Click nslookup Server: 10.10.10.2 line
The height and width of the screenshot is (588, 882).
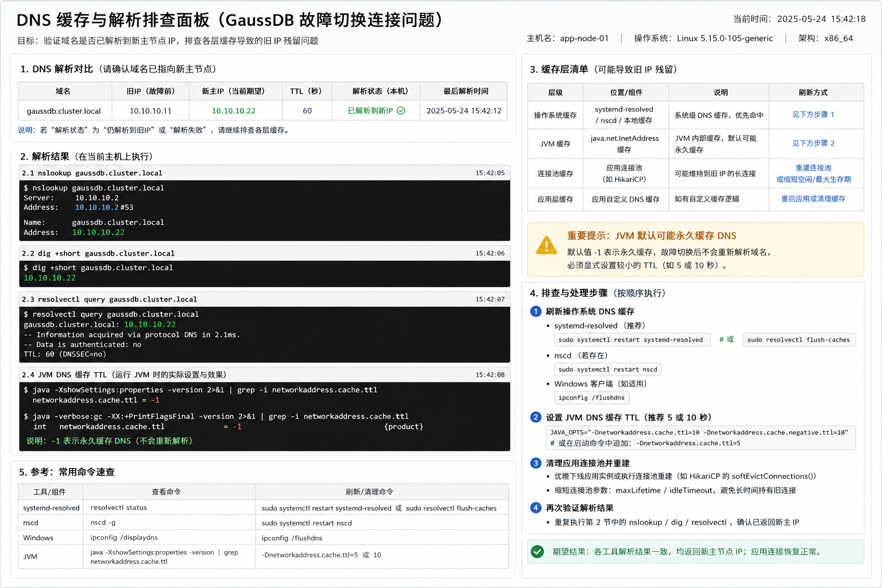click(x=71, y=198)
